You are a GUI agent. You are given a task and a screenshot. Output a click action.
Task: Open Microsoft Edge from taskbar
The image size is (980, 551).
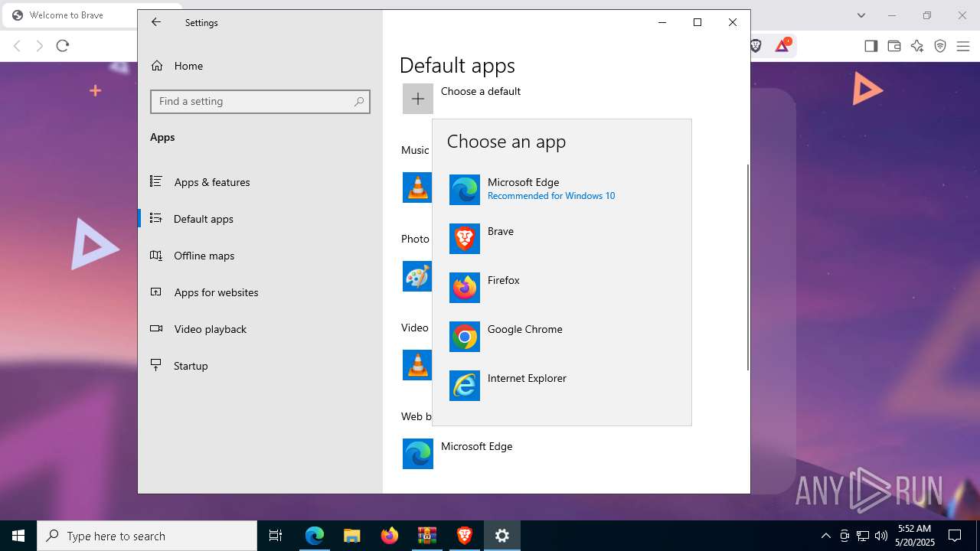coord(315,536)
